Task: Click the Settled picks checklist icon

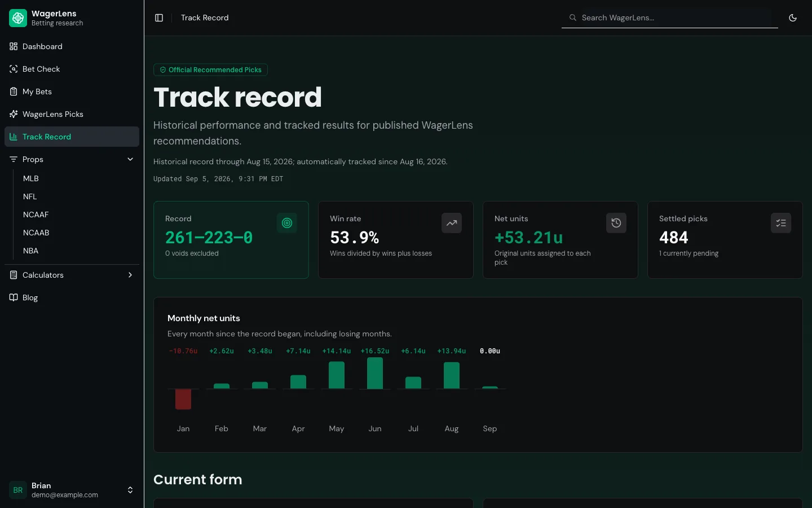Action: pos(781,223)
